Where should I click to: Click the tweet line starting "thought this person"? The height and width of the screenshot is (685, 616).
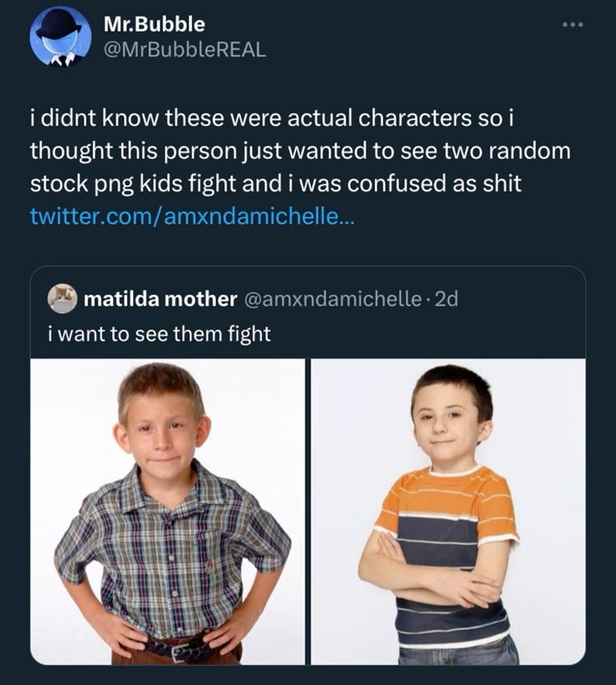click(300, 151)
